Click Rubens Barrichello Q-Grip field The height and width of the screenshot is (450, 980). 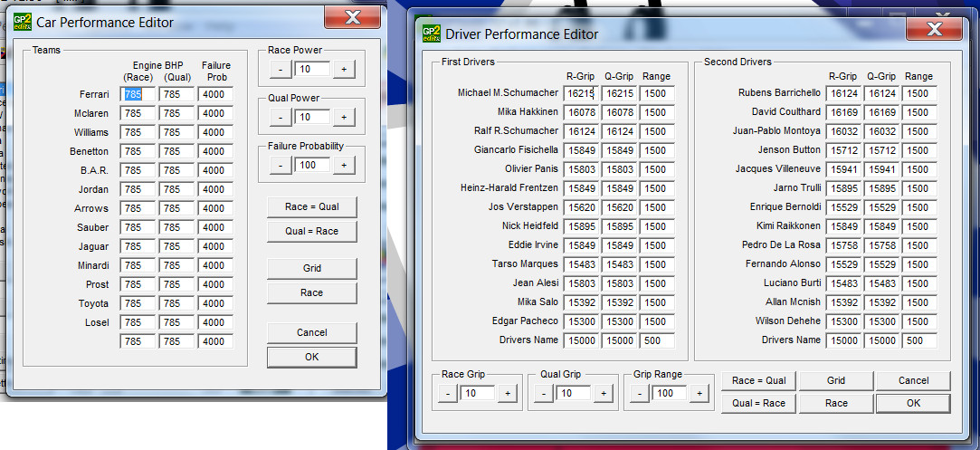click(x=881, y=93)
